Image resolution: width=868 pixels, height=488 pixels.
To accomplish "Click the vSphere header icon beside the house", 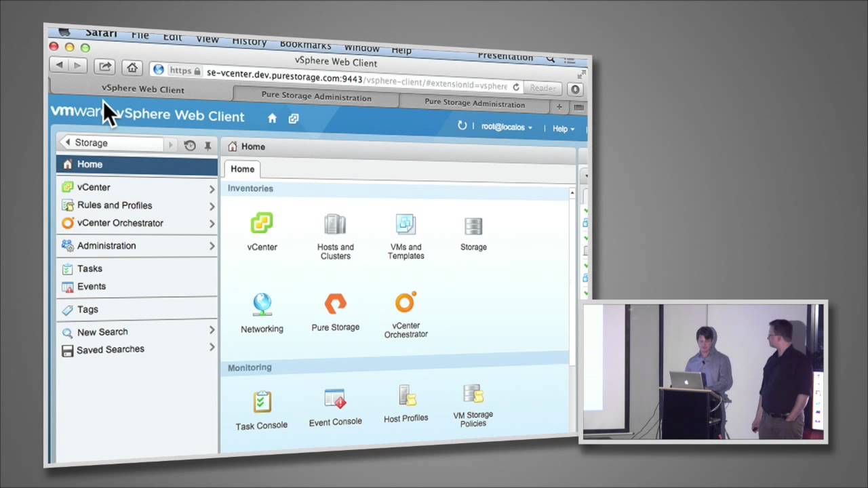I will pos(294,119).
